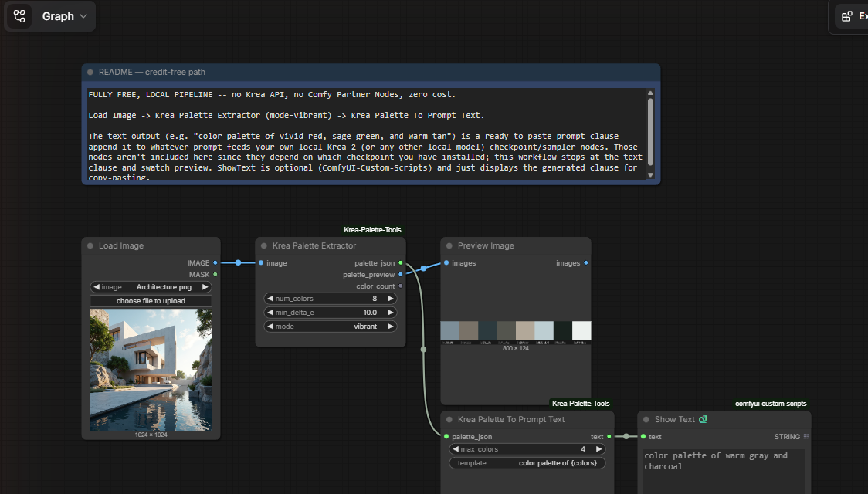Viewport: 868px width, 494px height.
Task: Click the Show Text node refresh icon
Action: 703,419
